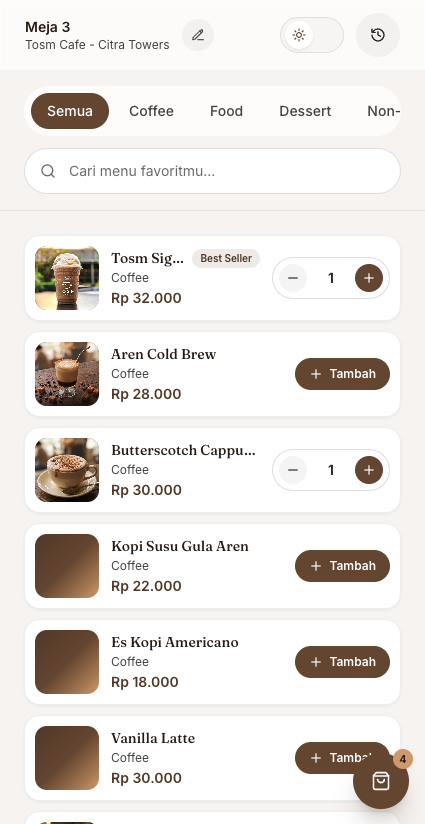Open the Tosm Signature drink thumbnail

[67, 278]
